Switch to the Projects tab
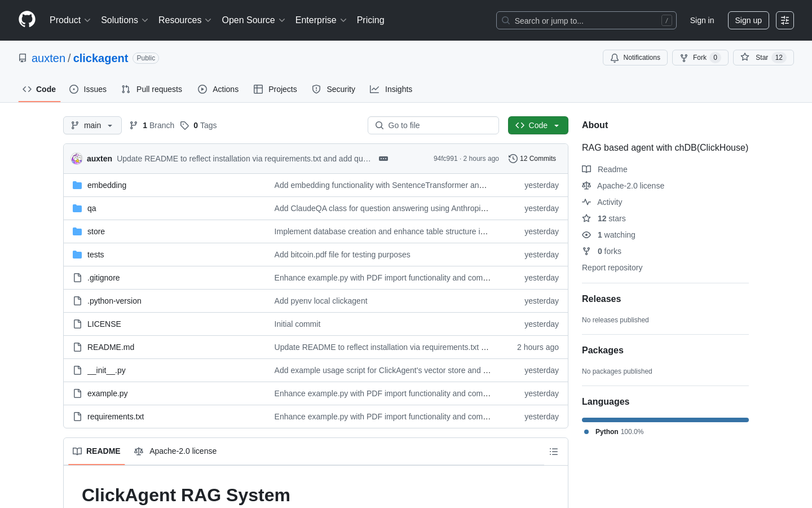The height and width of the screenshot is (508, 812). click(275, 89)
